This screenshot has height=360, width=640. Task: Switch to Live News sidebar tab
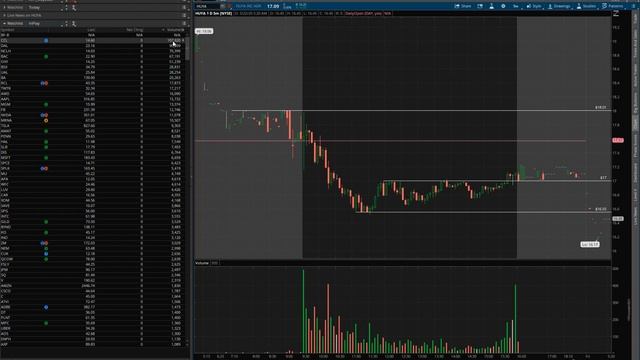click(636, 216)
